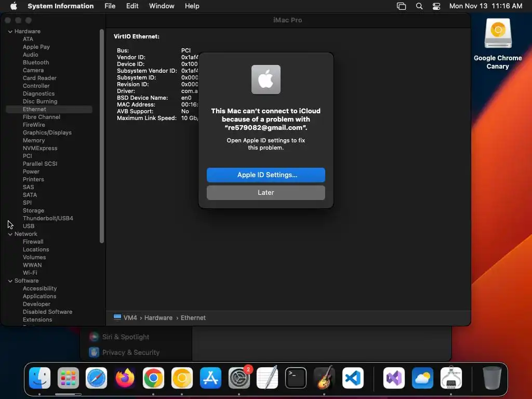Click VM4 in the path bar

130,317
